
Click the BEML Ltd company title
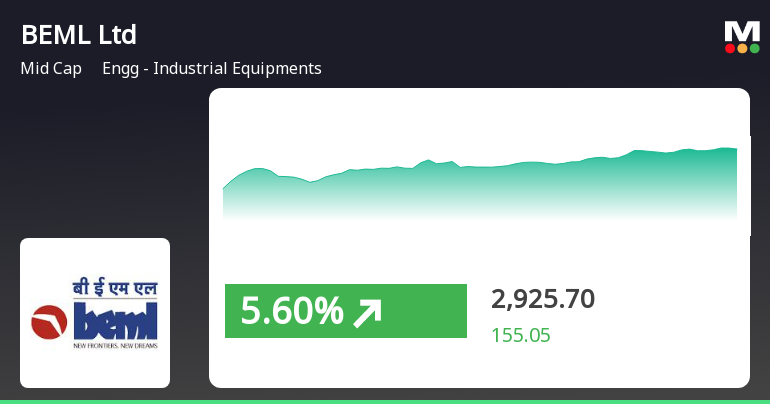point(79,35)
